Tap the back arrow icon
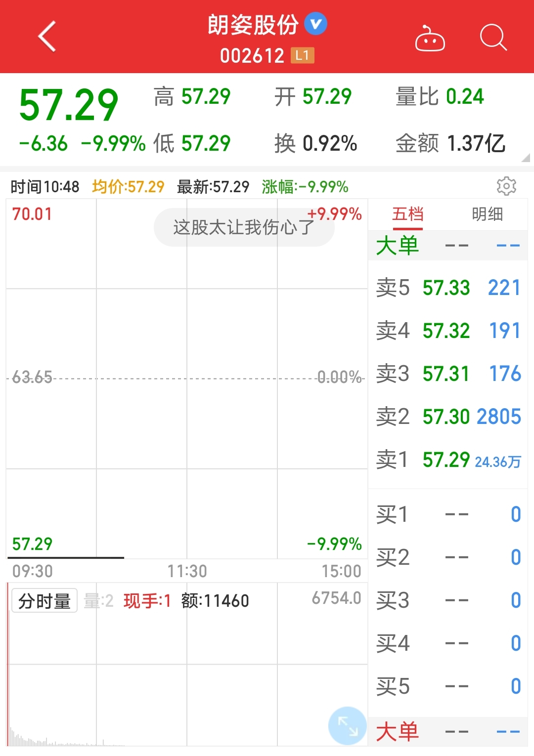 click(x=47, y=37)
